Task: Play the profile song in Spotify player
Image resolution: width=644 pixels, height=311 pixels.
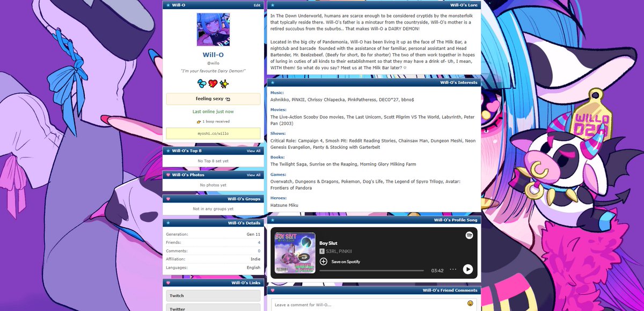Action: pos(468,270)
